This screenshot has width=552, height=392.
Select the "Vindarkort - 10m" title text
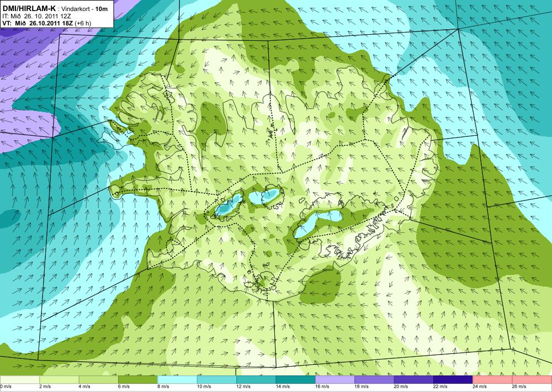pyautogui.click(x=84, y=9)
